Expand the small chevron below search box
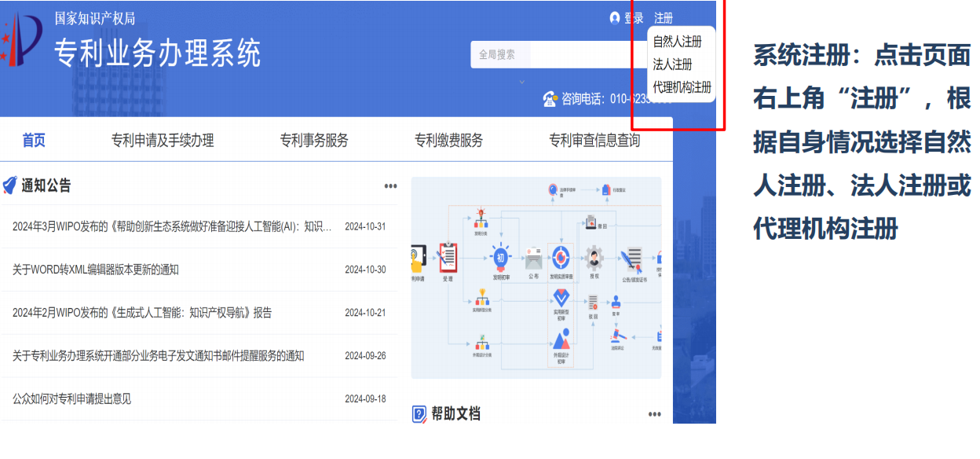This screenshot has height=459, width=980. 521,81
